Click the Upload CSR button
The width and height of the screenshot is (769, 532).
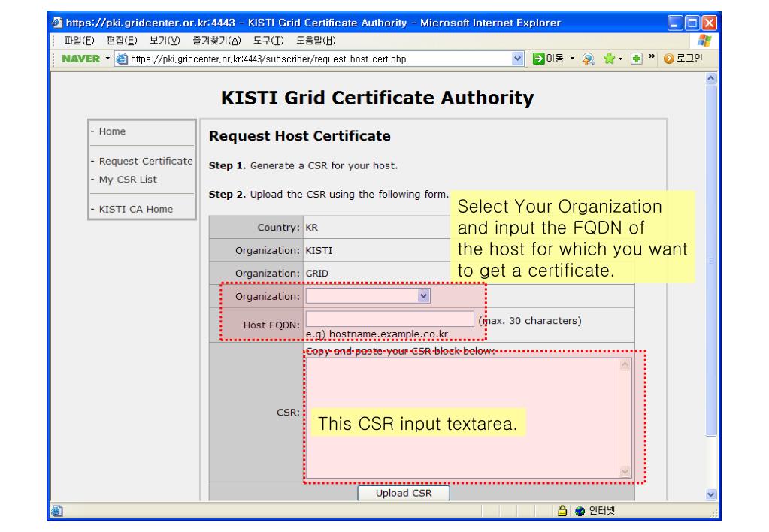[404, 493]
